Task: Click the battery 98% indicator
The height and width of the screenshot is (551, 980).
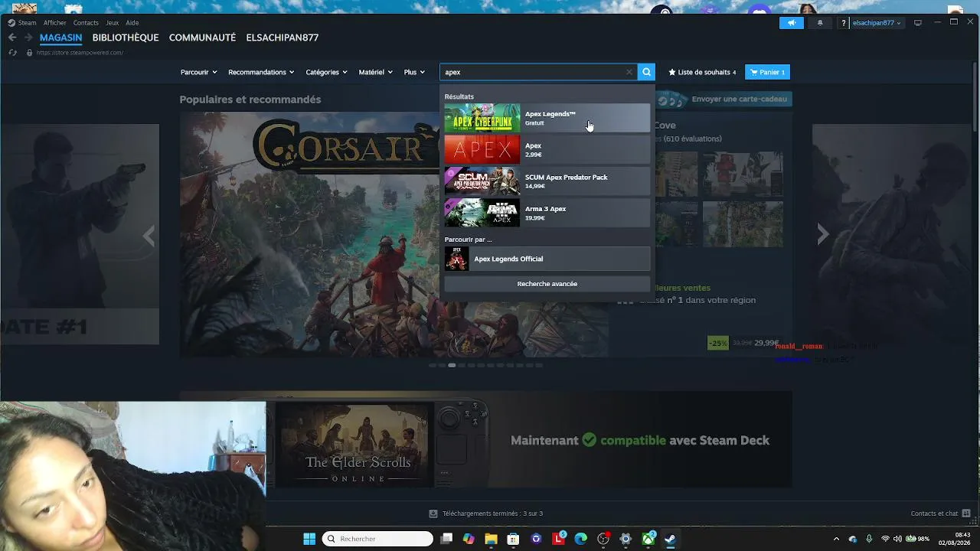Action: 917,539
